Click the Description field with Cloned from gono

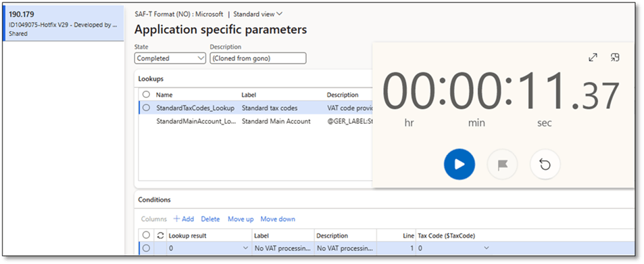[258, 58]
